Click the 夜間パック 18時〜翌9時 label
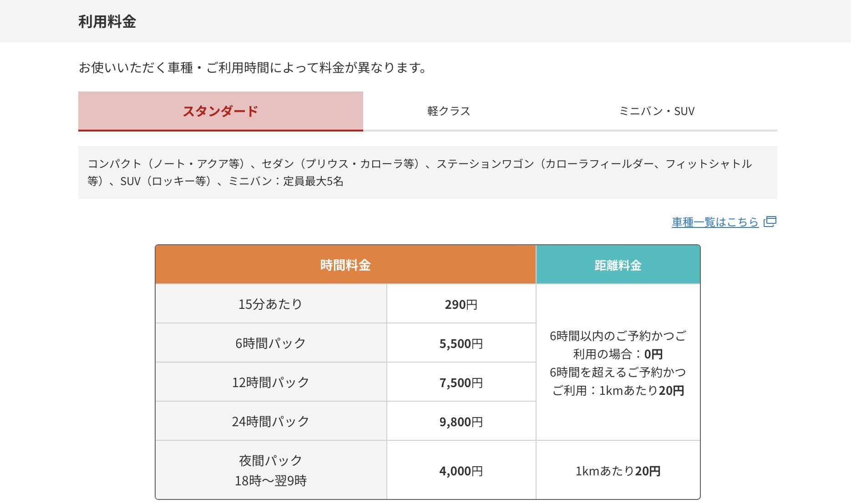851x504 pixels. tap(270, 470)
